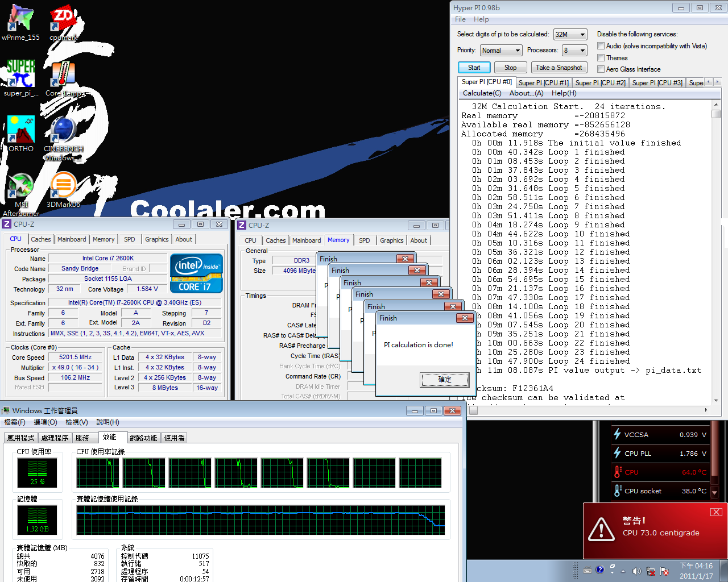This screenshot has height=582, width=728.
Task: Open the Priority dropdown set to Normal
Action: click(x=501, y=51)
